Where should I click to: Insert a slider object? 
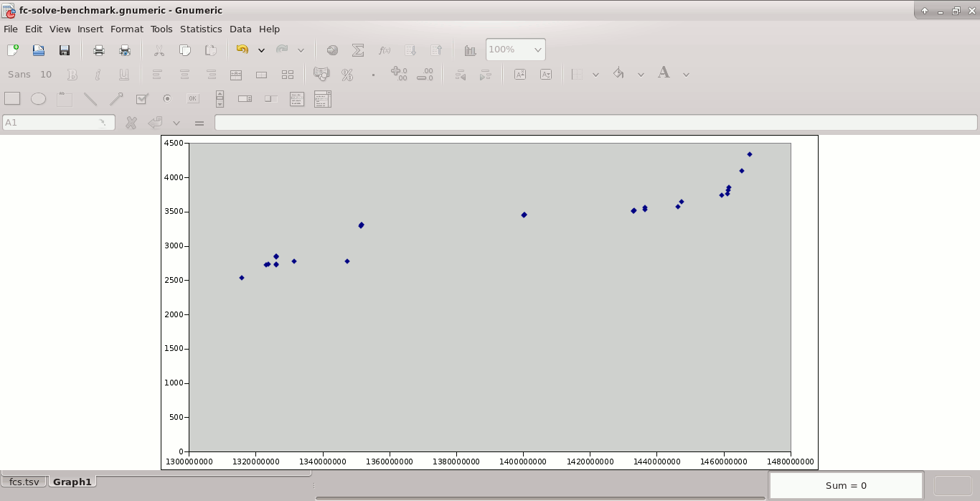[x=271, y=99]
